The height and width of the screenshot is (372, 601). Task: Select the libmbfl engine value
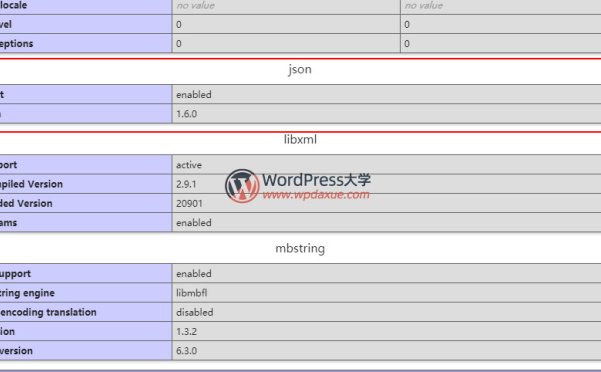coord(192,293)
